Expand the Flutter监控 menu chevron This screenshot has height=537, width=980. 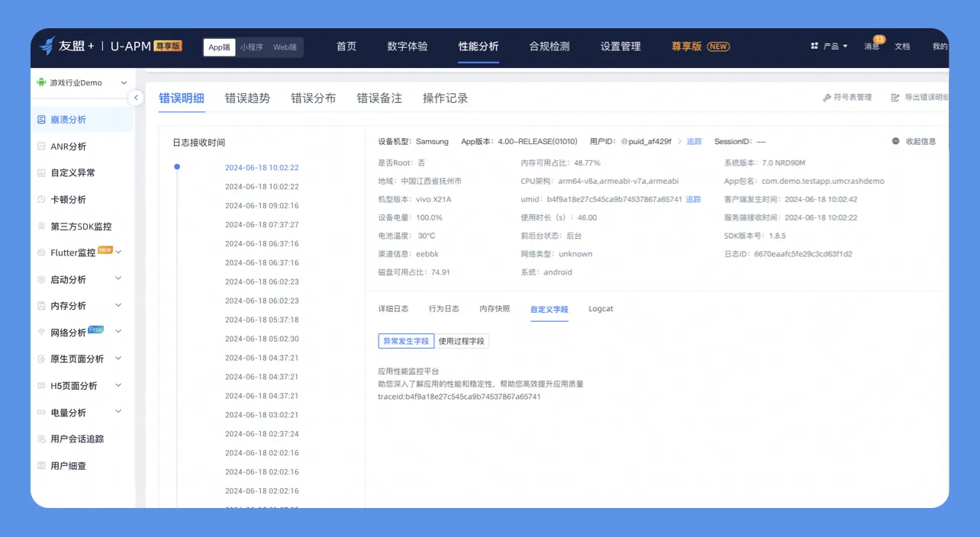pyautogui.click(x=118, y=252)
